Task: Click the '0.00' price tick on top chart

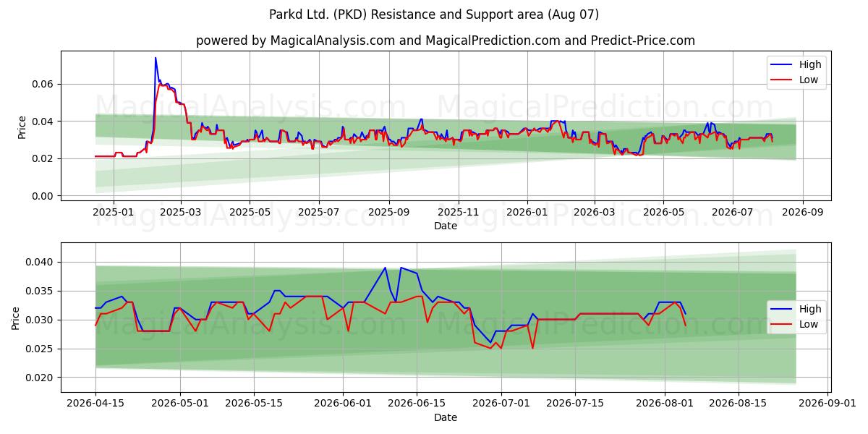Action: (43, 196)
